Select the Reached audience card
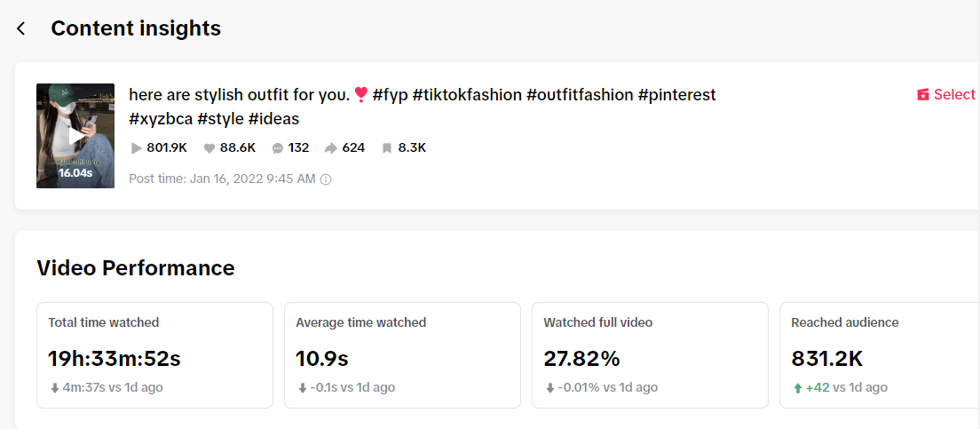The height and width of the screenshot is (429, 980). coord(879,355)
